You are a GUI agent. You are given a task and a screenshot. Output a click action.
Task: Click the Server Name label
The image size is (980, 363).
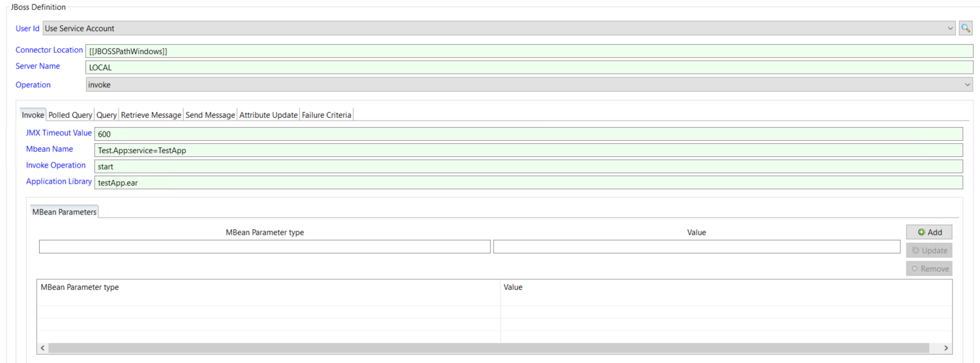coord(38,66)
